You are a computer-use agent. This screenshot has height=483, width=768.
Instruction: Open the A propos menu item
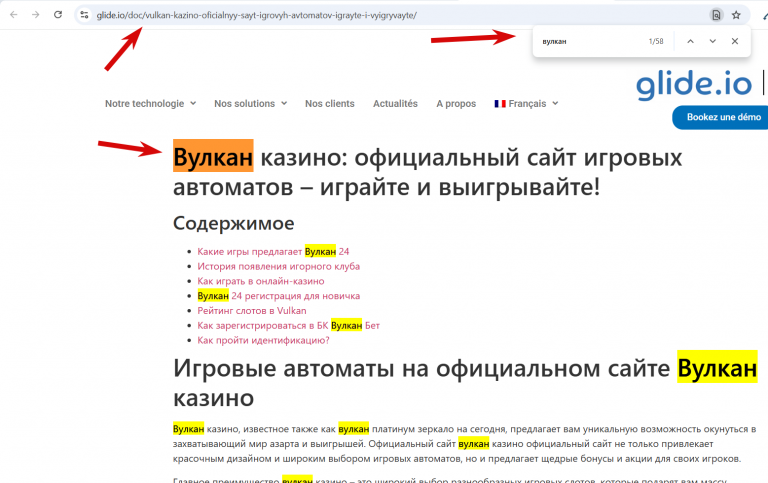click(456, 103)
